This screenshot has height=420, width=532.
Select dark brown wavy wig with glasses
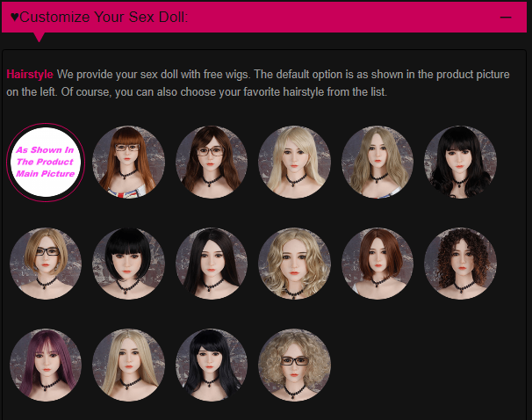212,163
